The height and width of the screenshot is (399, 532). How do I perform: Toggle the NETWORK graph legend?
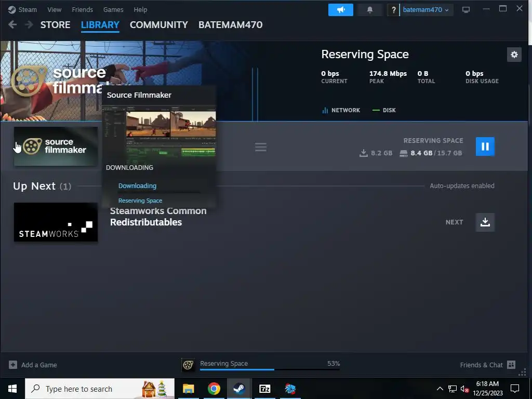tap(341, 110)
